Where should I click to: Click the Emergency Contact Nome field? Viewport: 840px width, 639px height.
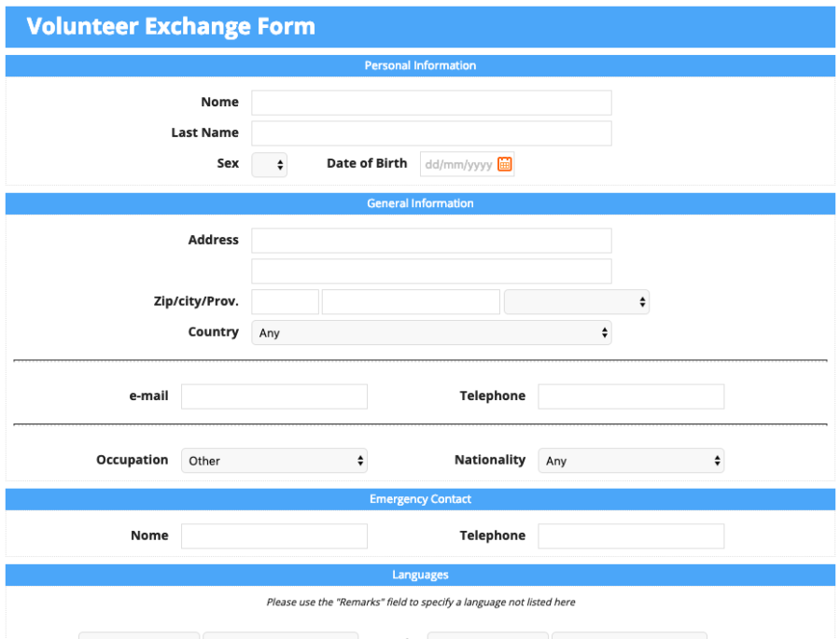pyautogui.click(x=274, y=536)
